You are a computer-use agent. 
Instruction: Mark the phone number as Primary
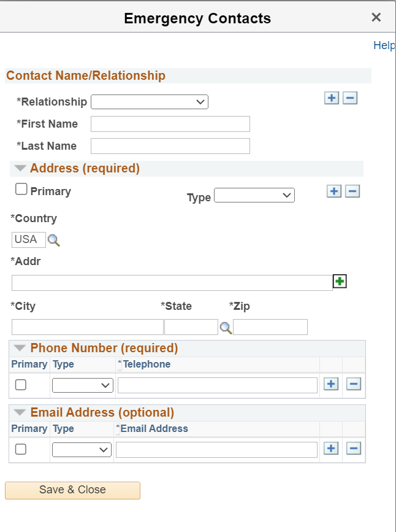click(21, 385)
